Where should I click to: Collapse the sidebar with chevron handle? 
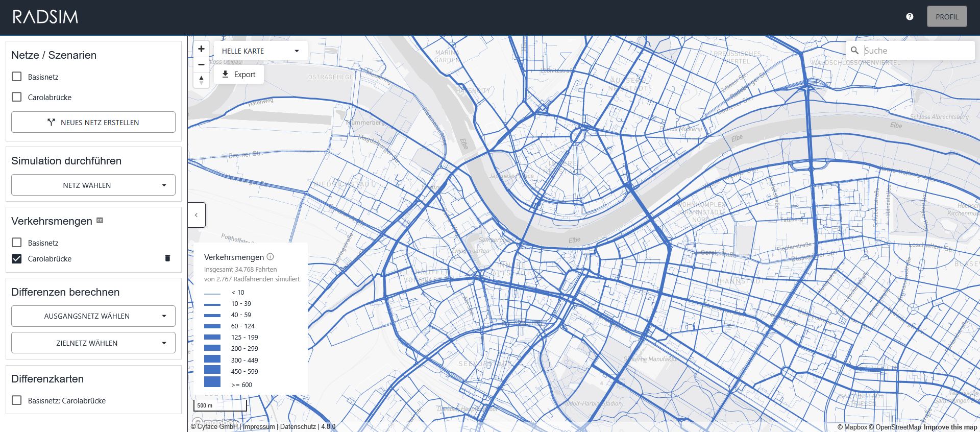coord(197,215)
